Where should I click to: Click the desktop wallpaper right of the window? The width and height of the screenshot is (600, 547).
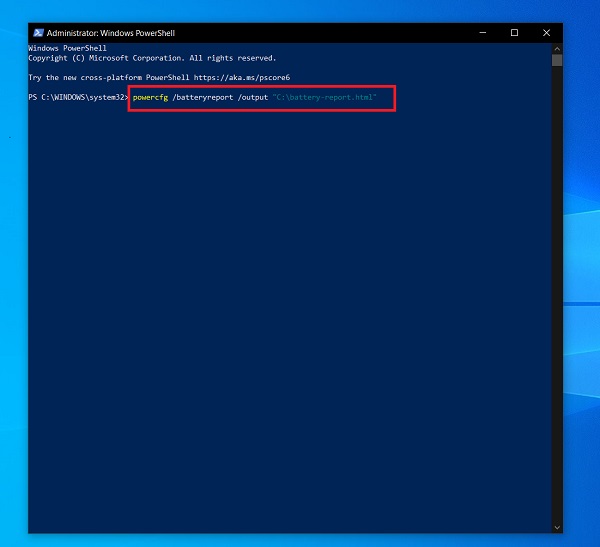pyautogui.click(x=582, y=300)
